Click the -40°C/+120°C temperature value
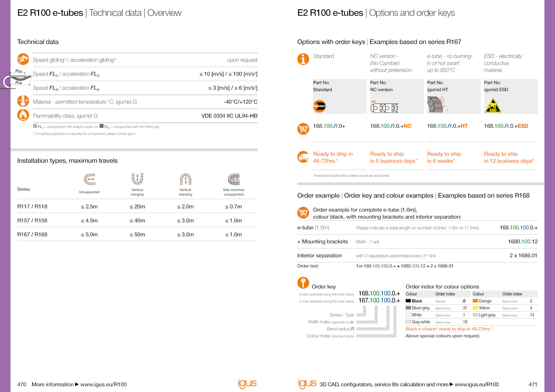Screen dimensions: 555x392 tap(240, 102)
